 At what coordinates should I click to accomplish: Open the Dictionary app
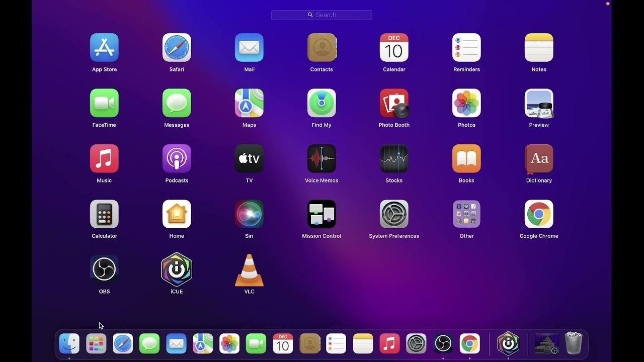[x=539, y=158]
